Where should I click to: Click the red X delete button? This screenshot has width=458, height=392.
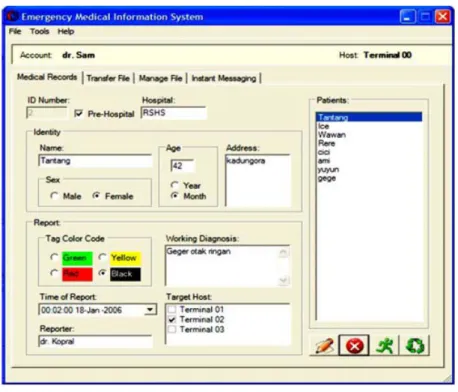pos(354,345)
